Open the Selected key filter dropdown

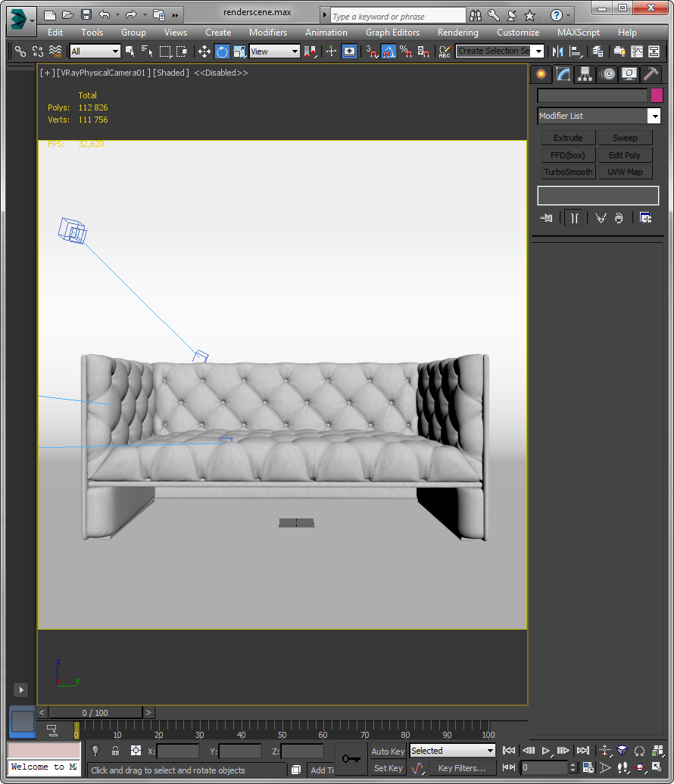pyautogui.click(x=452, y=751)
